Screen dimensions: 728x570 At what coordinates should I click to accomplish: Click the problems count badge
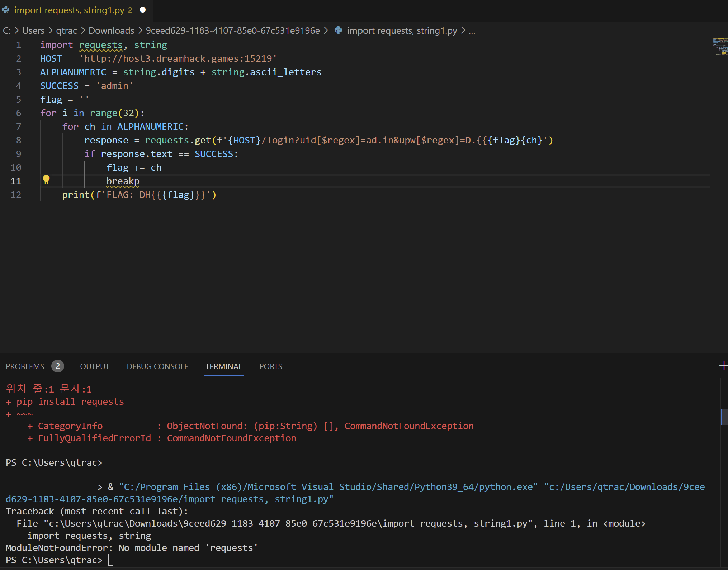click(57, 366)
